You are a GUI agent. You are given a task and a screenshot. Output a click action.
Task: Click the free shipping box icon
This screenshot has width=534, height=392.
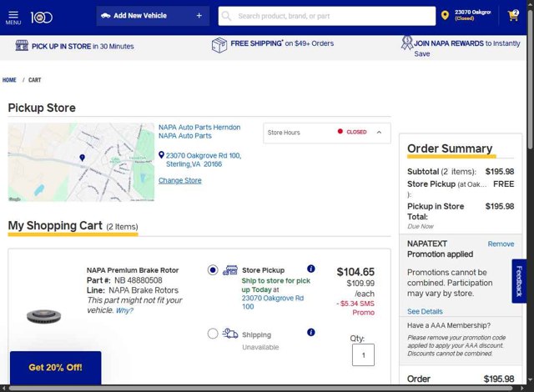(x=219, y=45)
